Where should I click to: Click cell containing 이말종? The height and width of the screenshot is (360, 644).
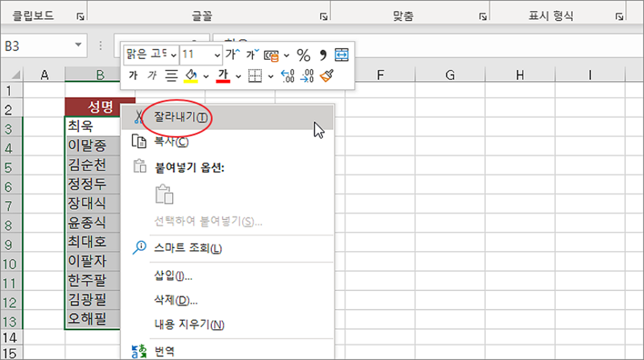tap(93, 146)
